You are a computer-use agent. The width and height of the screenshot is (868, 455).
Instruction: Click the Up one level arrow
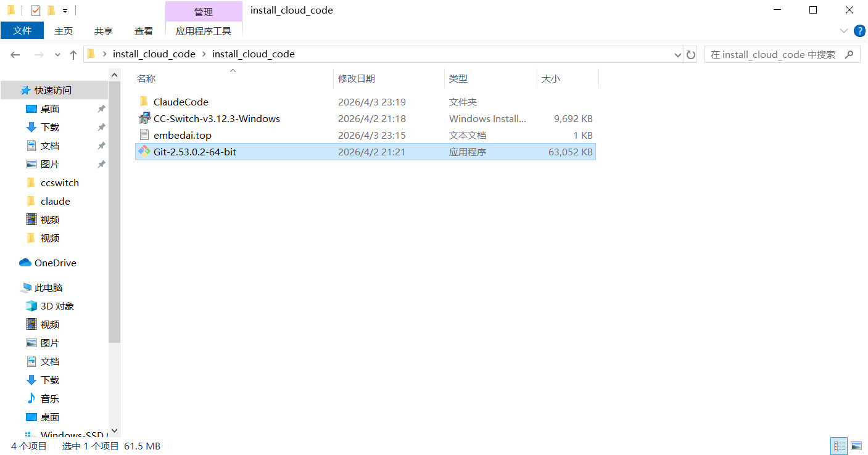click(x=73, y=54)
